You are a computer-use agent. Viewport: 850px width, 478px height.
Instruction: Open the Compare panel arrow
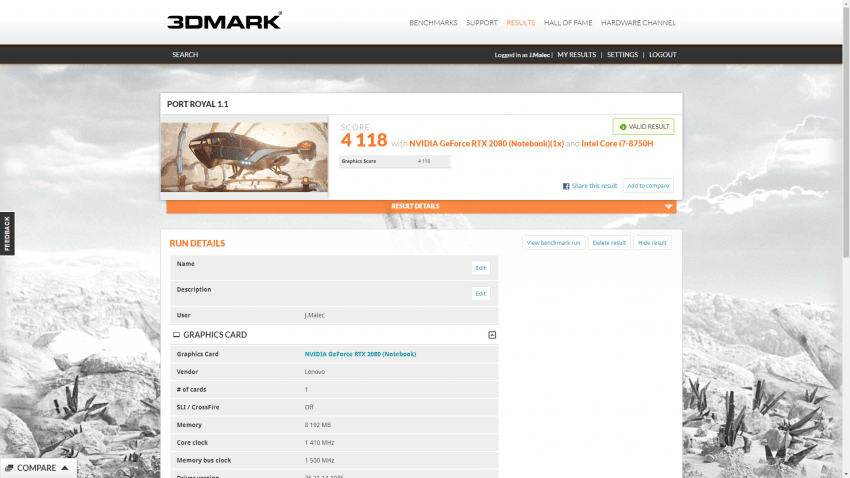[65, 468]
